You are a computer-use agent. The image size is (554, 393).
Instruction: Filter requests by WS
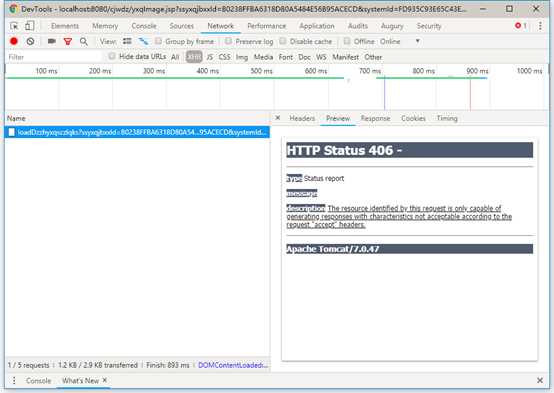click(x=321, y=57)
